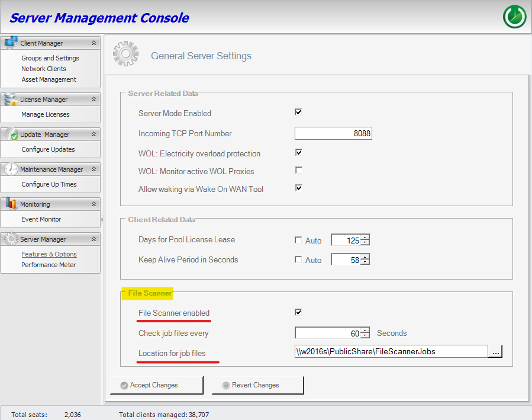Click the Update Manager globe icon

point(11,134)
